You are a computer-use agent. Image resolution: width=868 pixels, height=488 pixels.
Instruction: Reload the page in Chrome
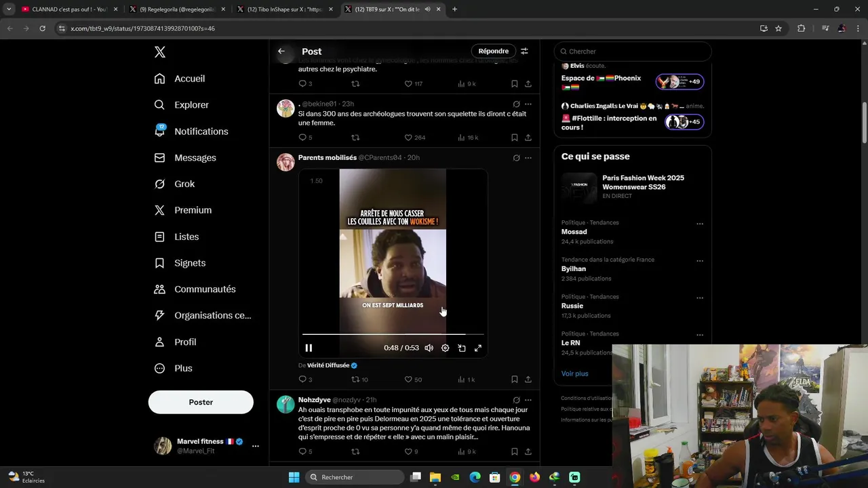[x=42, y=28]
